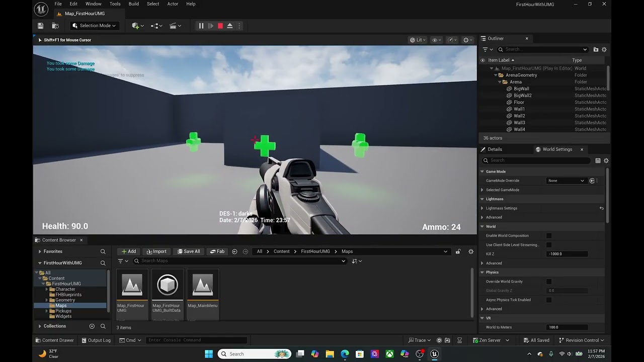Open the File menu

point(58,4)
